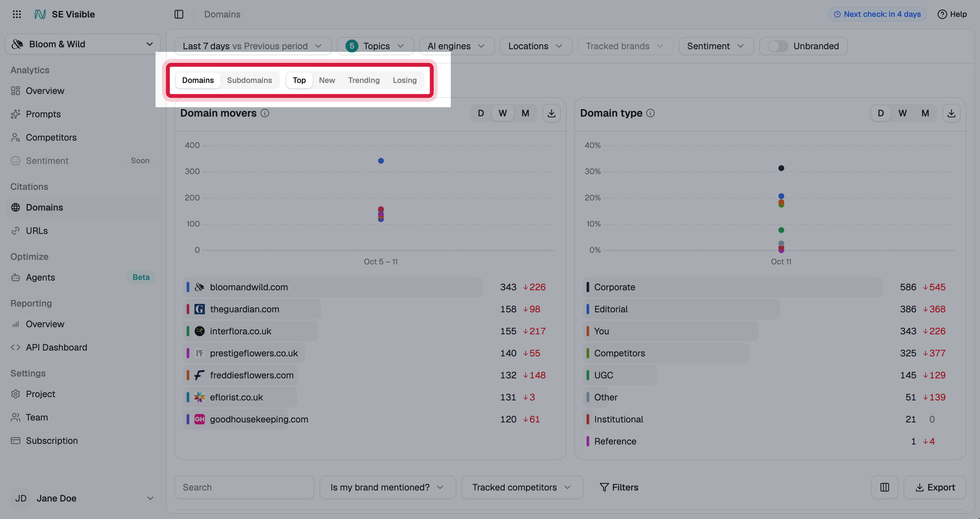This screenshot has width=980, height=519.
Task: Click the Subscription card icon
Action: (15, 441)
